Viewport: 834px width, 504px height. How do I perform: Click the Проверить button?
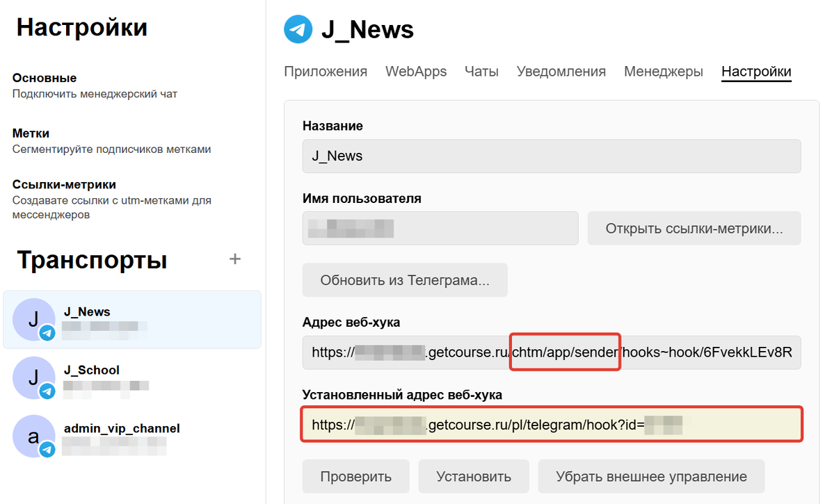[356, 476]
